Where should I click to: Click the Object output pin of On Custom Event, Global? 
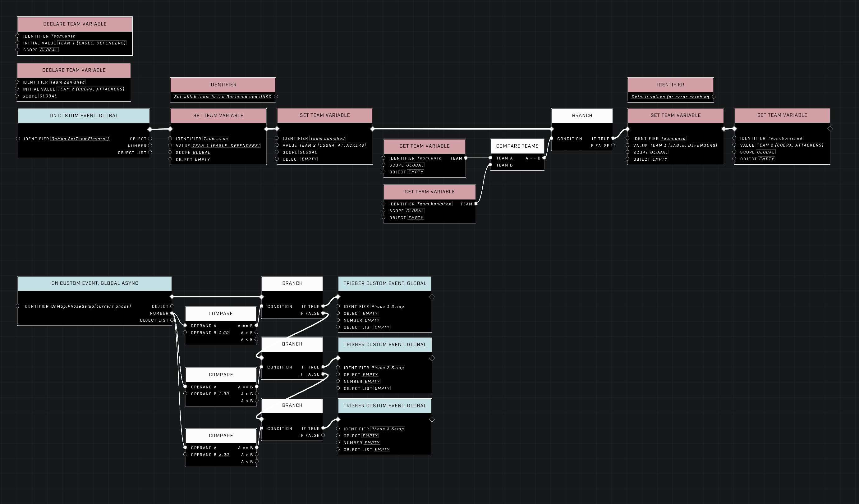150,139
